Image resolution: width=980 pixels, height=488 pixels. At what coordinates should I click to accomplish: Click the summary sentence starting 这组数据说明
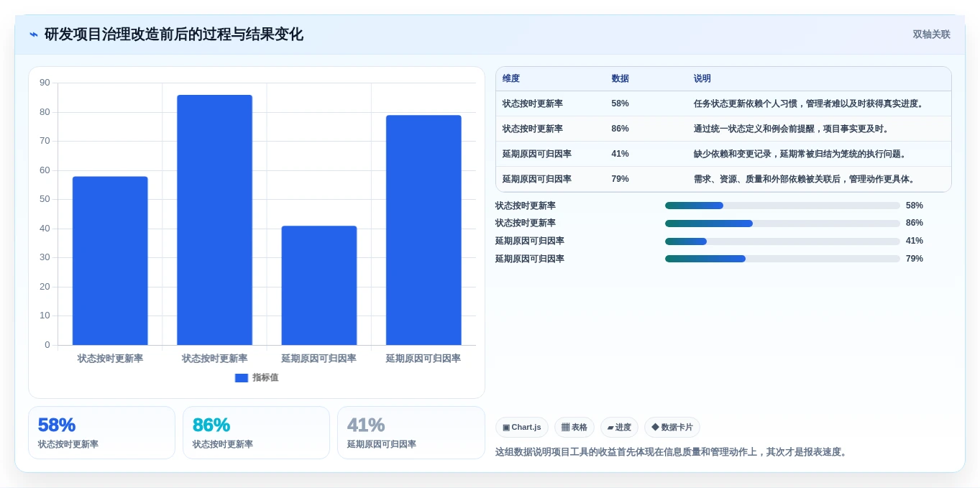tap(672, 452)
